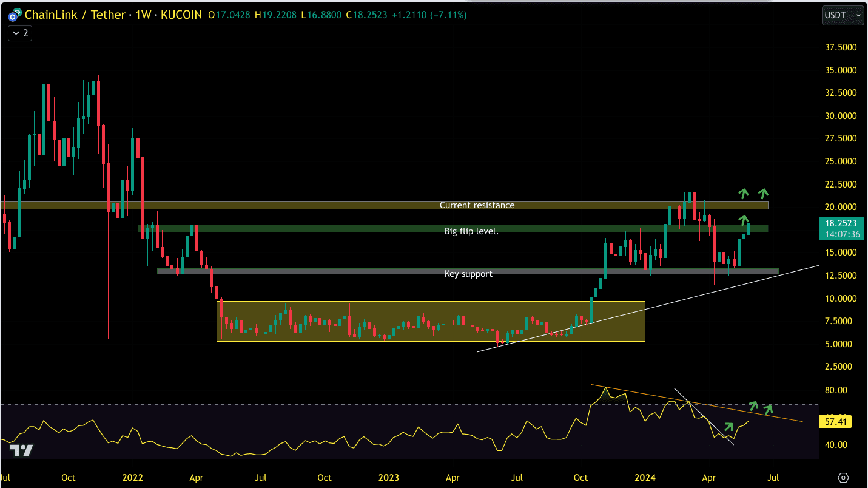This screenshot has height=488, width=868.
Task: Select the open value O17.0428
Action: pyautogui.click(x=230, y=15)
